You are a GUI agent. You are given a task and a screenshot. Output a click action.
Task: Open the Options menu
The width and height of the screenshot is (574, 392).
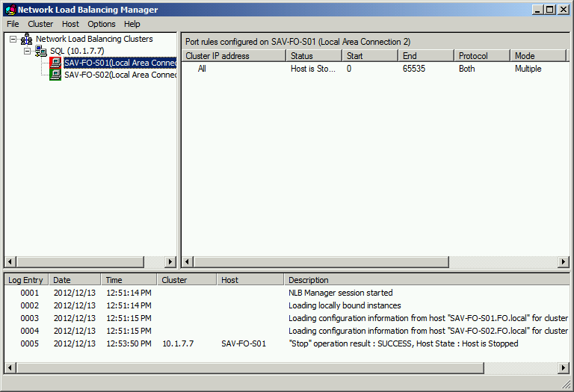coord(102,24)
